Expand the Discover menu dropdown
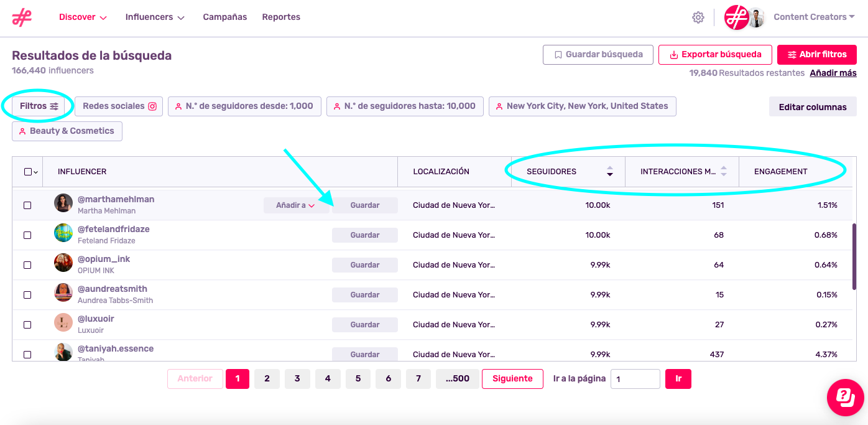The image size is (868, 425). [83, 17]
